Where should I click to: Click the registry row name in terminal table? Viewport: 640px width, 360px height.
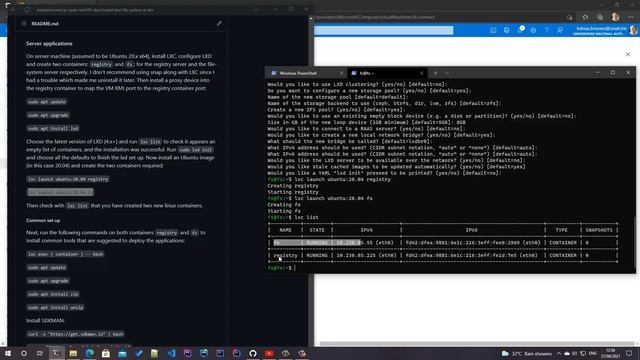point(285,256)
